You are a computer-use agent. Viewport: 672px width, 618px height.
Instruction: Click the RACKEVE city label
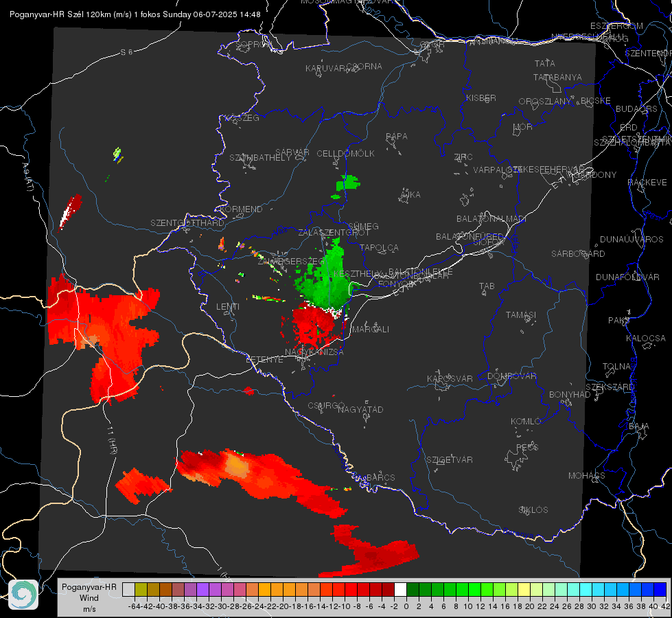(x=647, y=182)
